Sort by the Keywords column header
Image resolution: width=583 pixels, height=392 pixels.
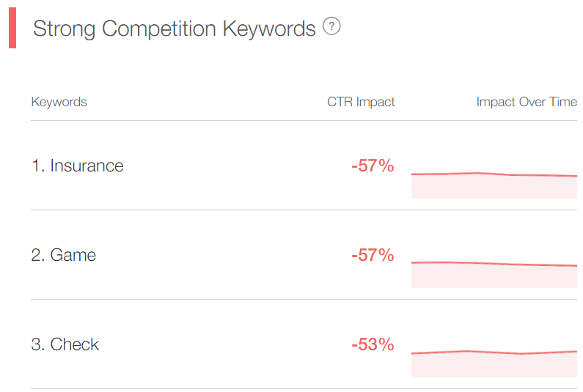(59, 102)
